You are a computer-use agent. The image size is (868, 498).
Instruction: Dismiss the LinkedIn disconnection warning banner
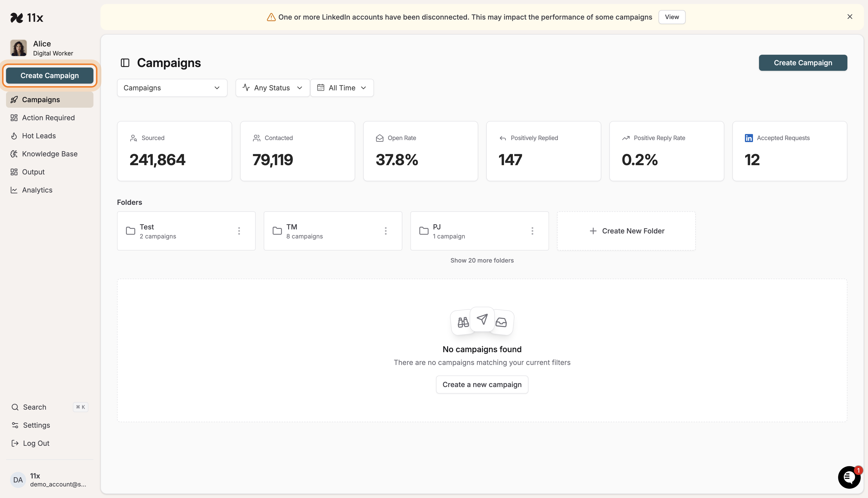(x=850, y=16)
